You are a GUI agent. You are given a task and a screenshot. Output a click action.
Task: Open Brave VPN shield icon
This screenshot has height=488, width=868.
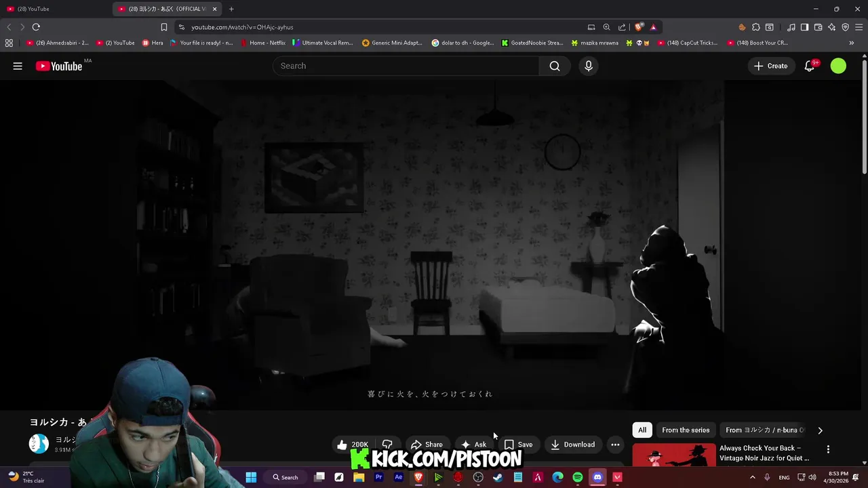click(845, 27)
